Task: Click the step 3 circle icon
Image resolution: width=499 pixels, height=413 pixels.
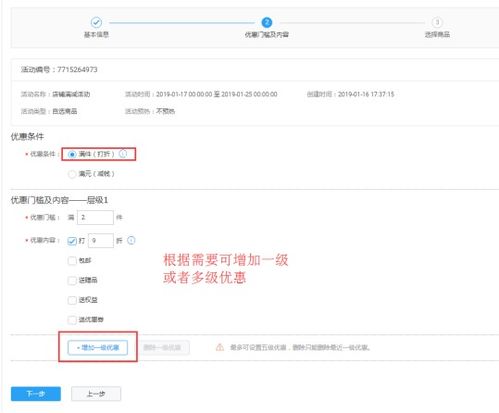Action: (x=437, y=22)
